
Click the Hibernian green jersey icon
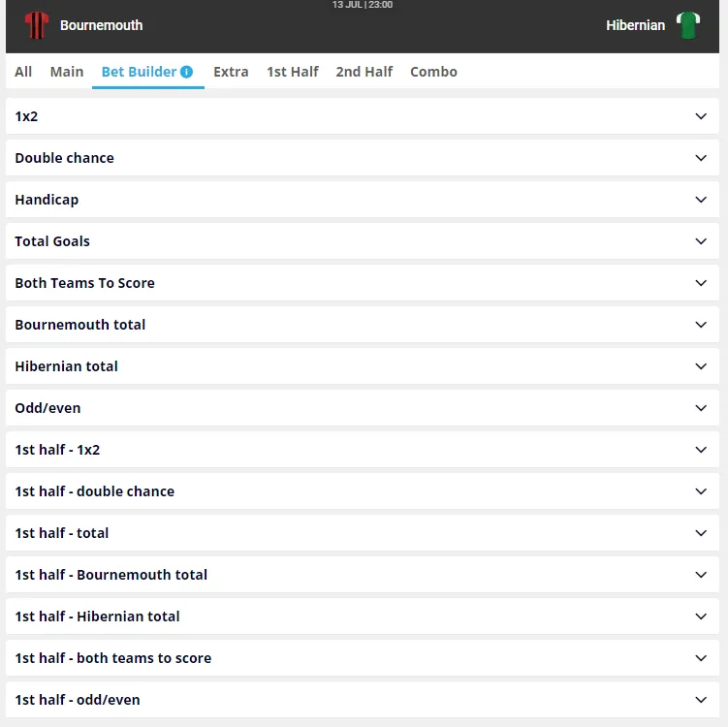click(x=688, y=25)
